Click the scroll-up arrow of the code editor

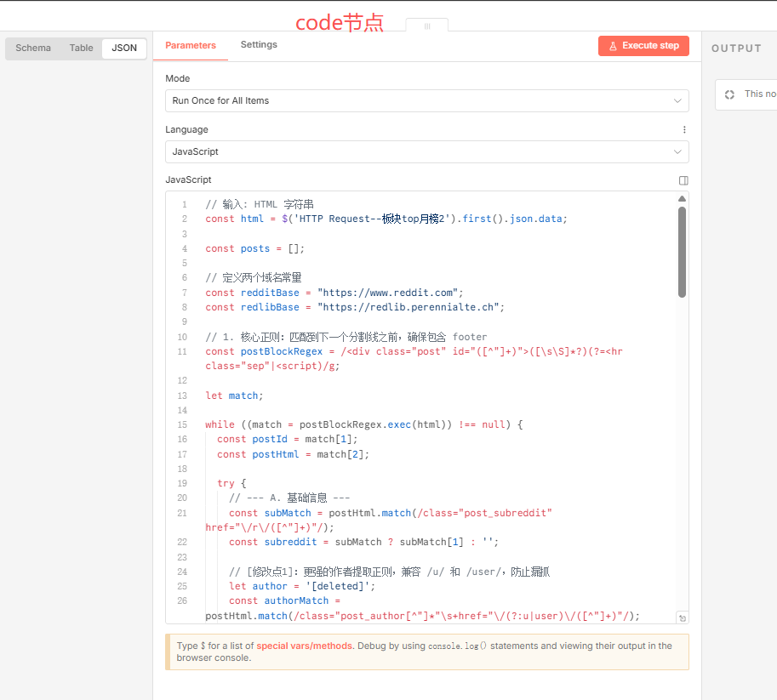click(682, 199)
